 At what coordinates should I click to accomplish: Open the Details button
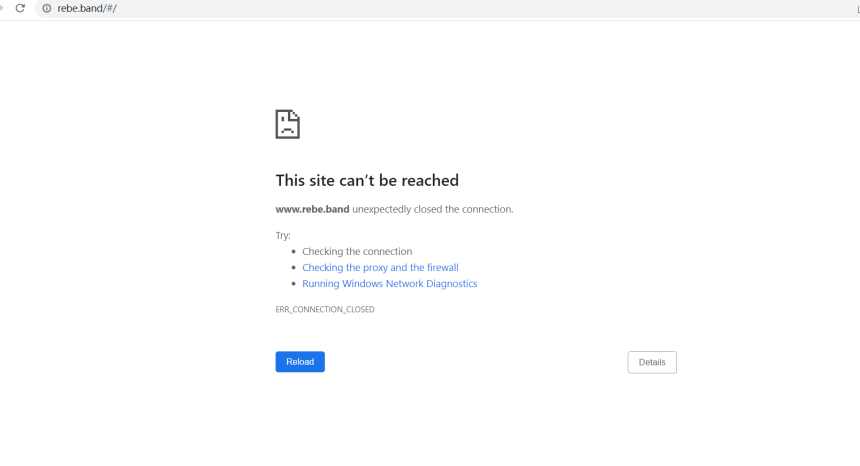coord(651,362)
